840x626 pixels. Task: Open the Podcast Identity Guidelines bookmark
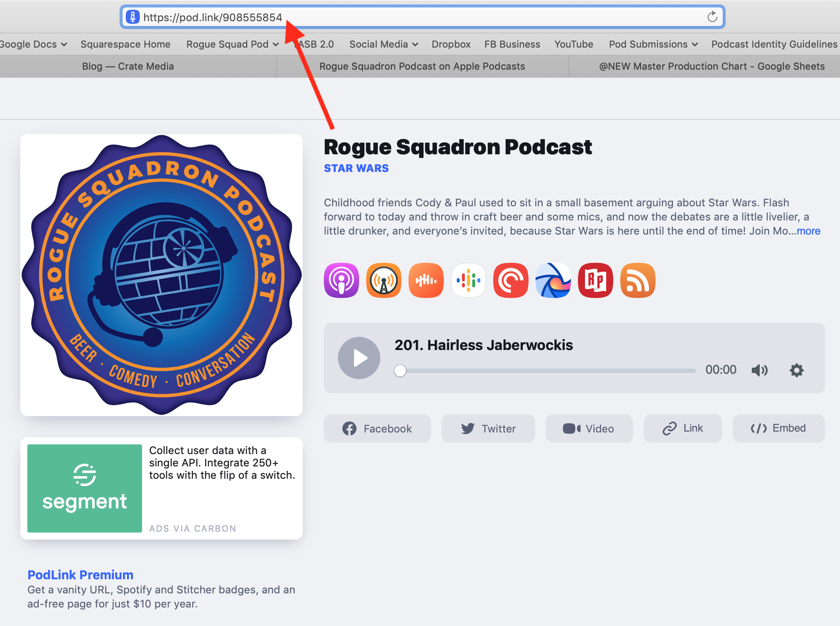pos(774,44)
